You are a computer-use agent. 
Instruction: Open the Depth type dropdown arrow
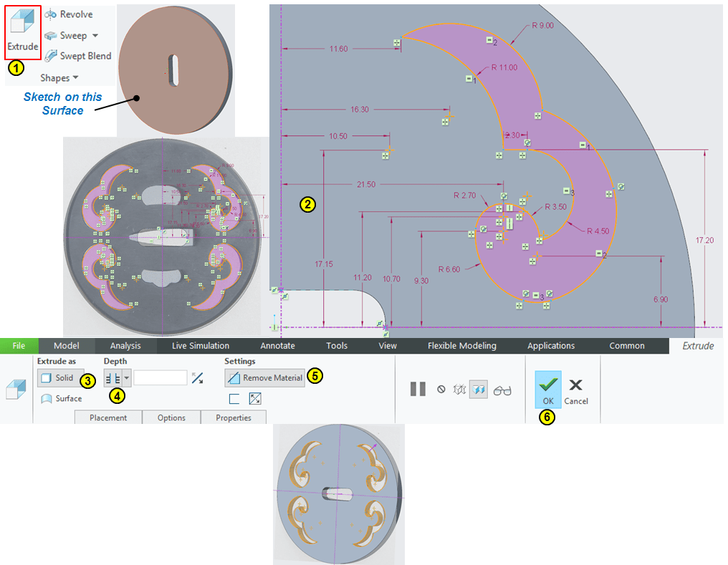(127, 377)
